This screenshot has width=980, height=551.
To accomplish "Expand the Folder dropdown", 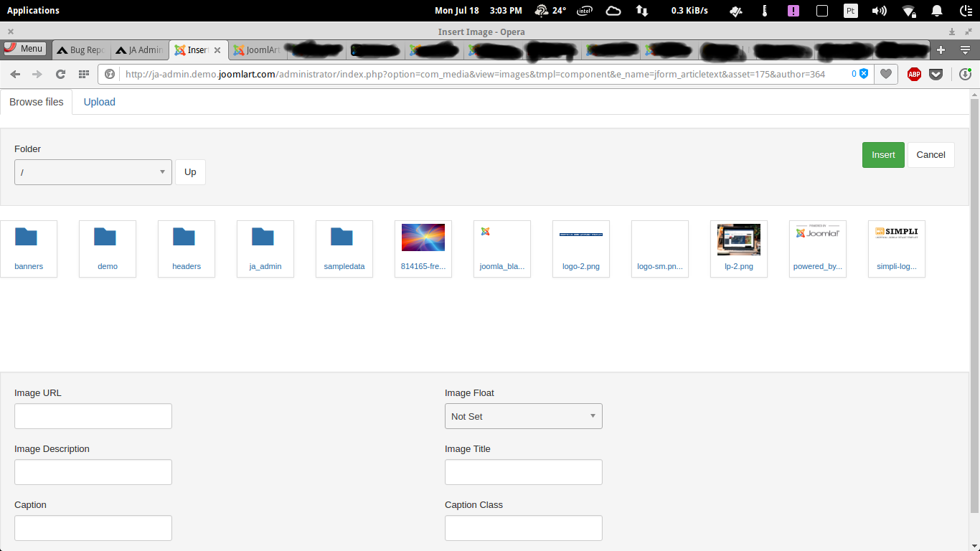I will pos(93,172).
